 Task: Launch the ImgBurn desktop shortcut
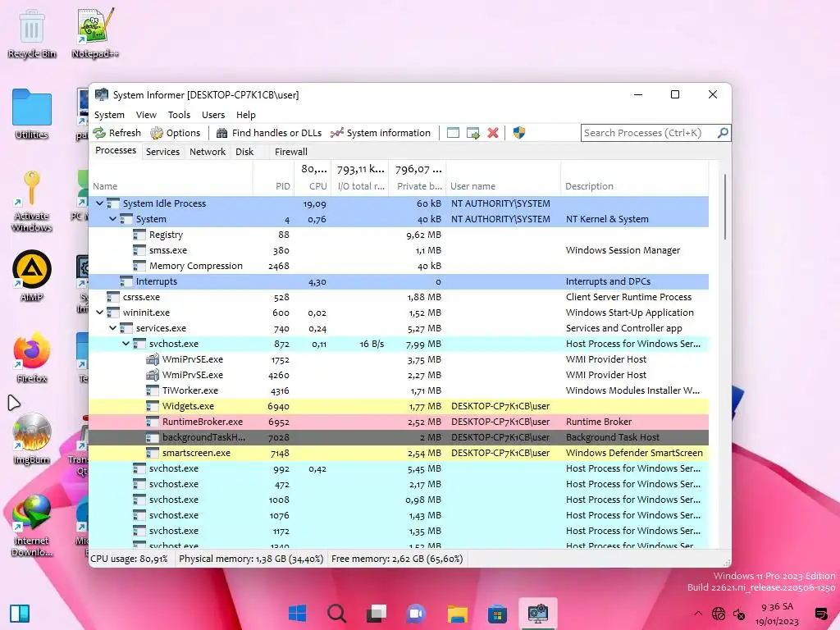32,439
